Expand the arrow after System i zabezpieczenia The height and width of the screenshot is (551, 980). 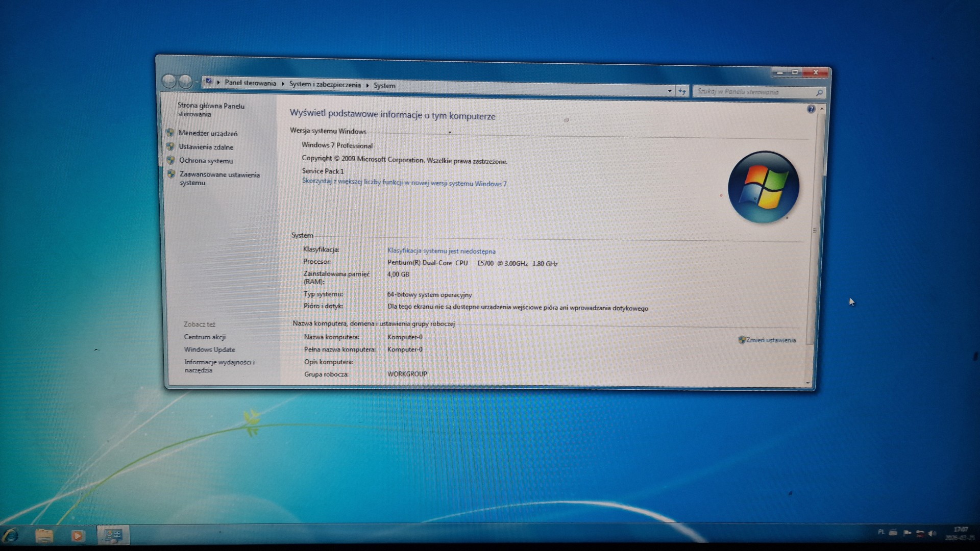point(367,85)
